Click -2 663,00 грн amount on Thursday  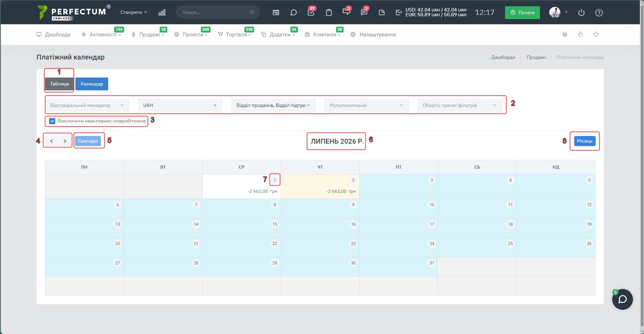click(341, 191)
